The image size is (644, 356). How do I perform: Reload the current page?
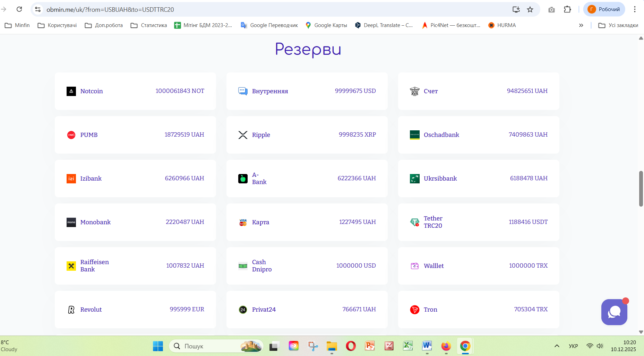19,9
